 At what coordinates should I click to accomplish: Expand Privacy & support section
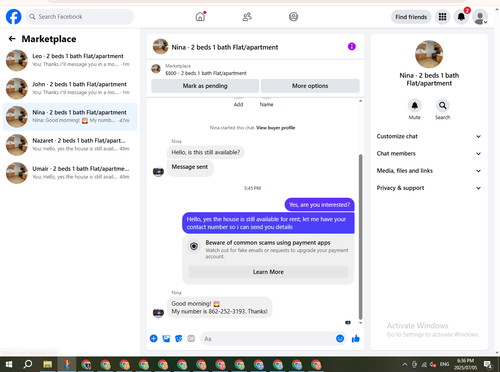[429, 188]
